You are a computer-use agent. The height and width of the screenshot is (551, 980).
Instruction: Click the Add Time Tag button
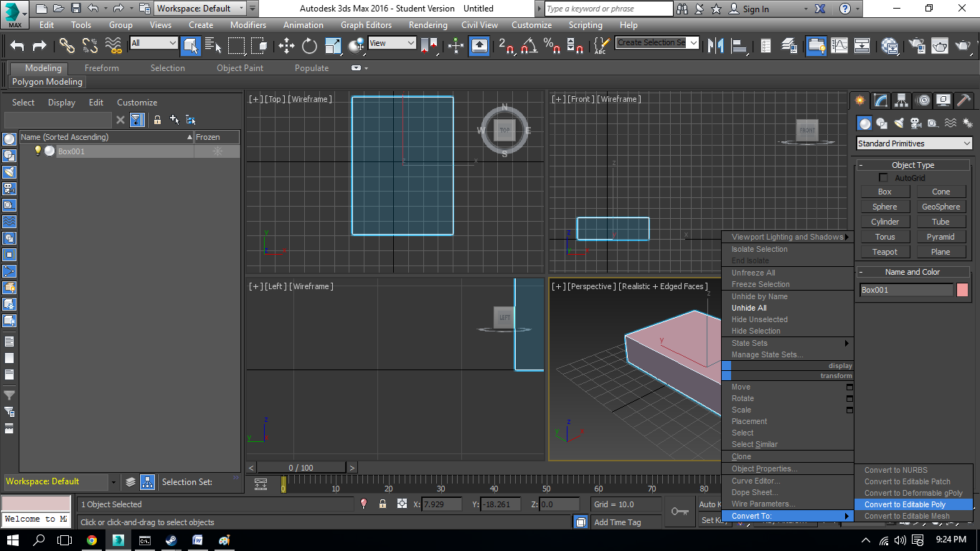pos(618,522)
